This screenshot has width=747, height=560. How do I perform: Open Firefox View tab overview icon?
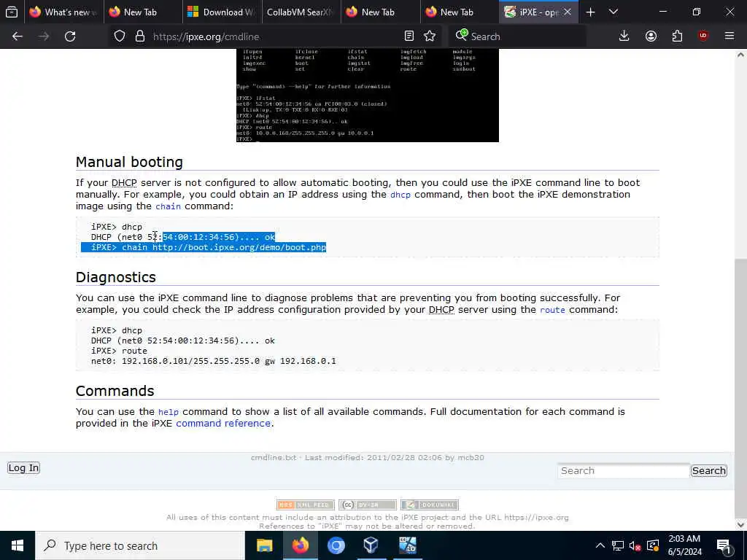(x=12, y=12)
